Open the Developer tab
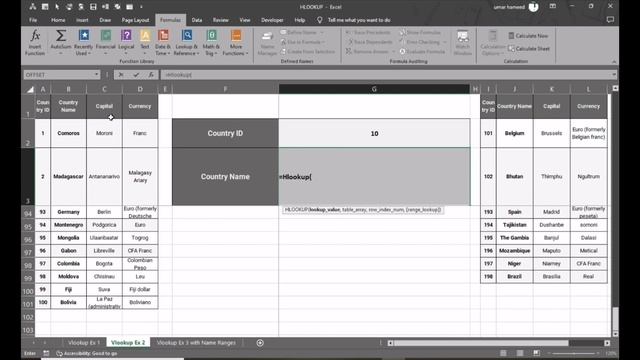Screen dimensions: 640x360 pyautogui.click(x=272, y=20)
